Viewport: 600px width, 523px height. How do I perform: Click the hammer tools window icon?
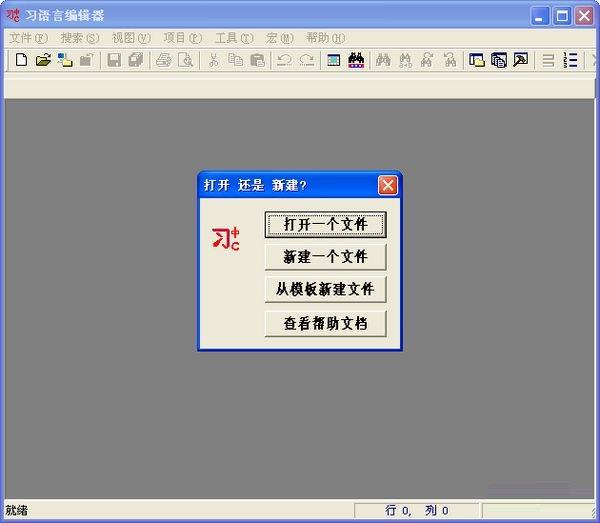point(520,60)
